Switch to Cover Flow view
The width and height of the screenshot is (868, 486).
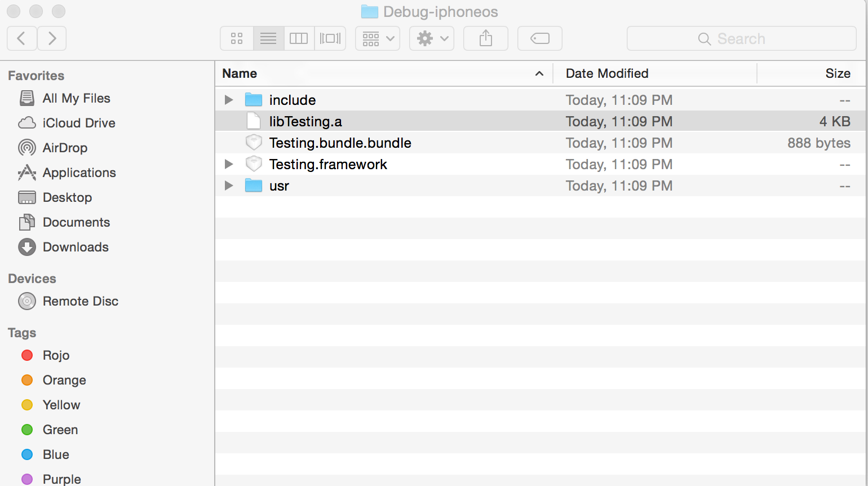click(330, 38)
